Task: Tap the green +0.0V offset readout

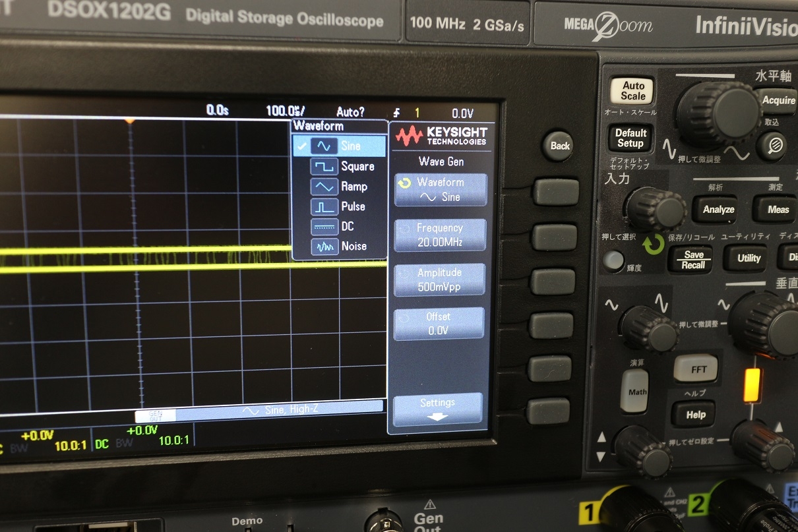Action: tap(142, 430)
